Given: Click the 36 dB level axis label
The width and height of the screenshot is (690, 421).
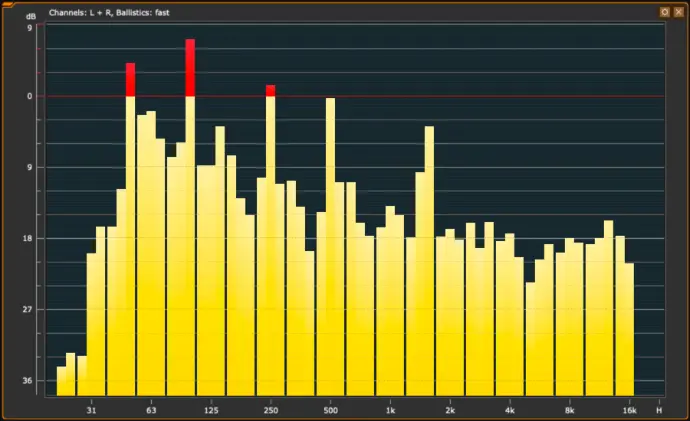Looking at the screenshot, I should [x=28, y=381].
